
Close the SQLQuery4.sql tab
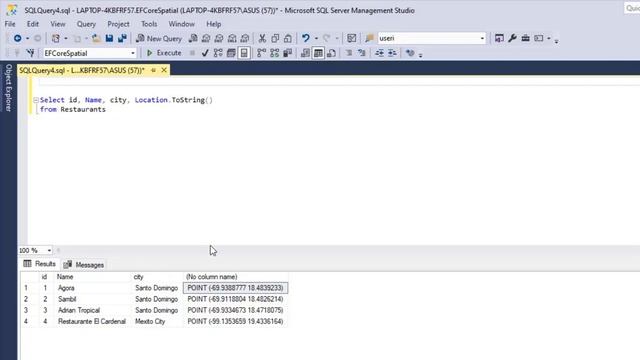164,70
